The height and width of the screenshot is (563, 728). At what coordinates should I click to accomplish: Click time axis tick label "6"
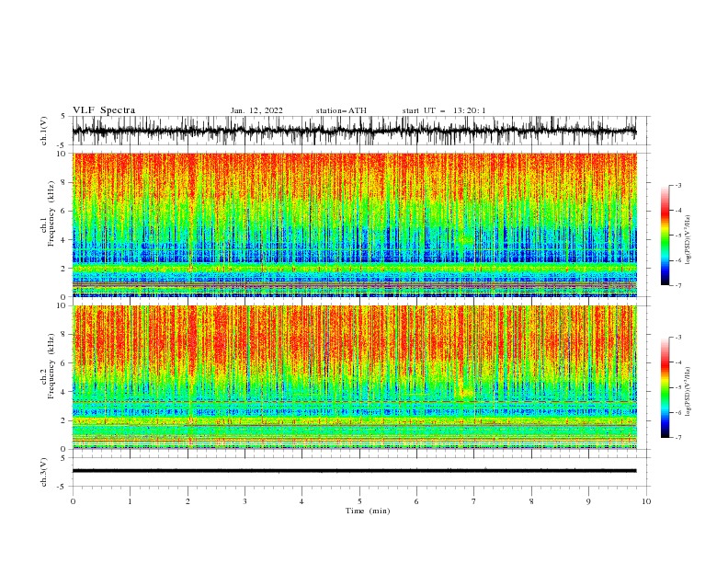click(416, 501)
